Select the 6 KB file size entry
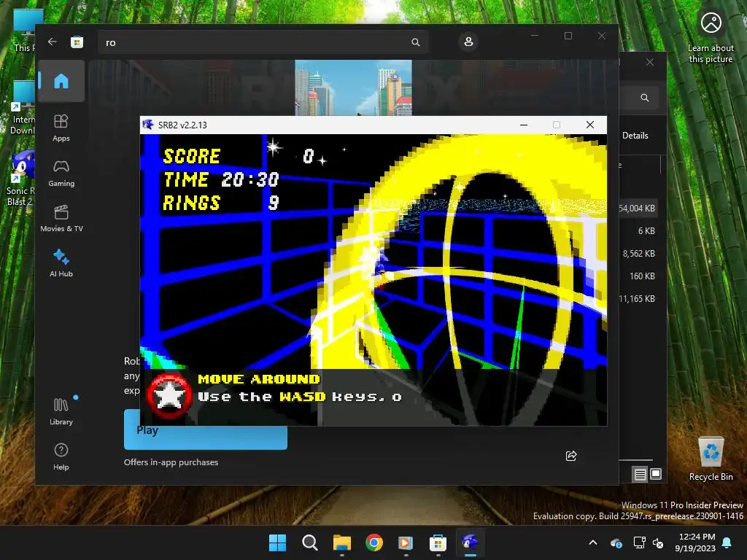This screenshot has height=560, width=747. [646, 231]
